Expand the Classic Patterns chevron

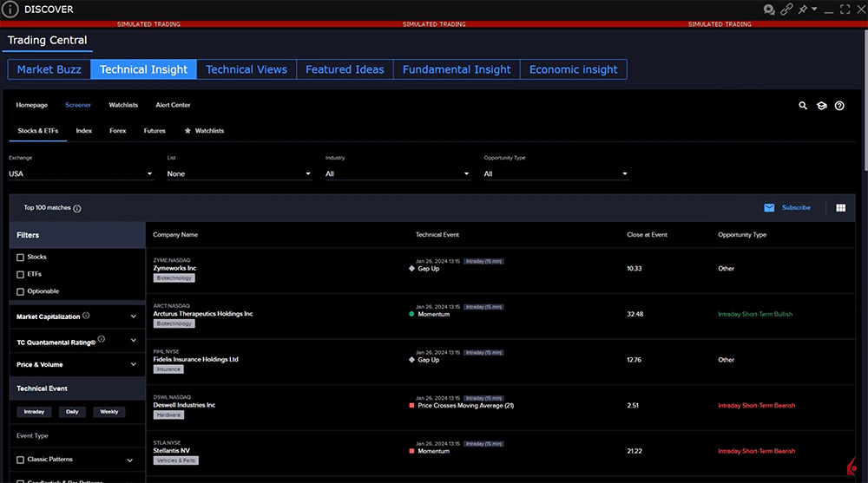click(129, 460)
